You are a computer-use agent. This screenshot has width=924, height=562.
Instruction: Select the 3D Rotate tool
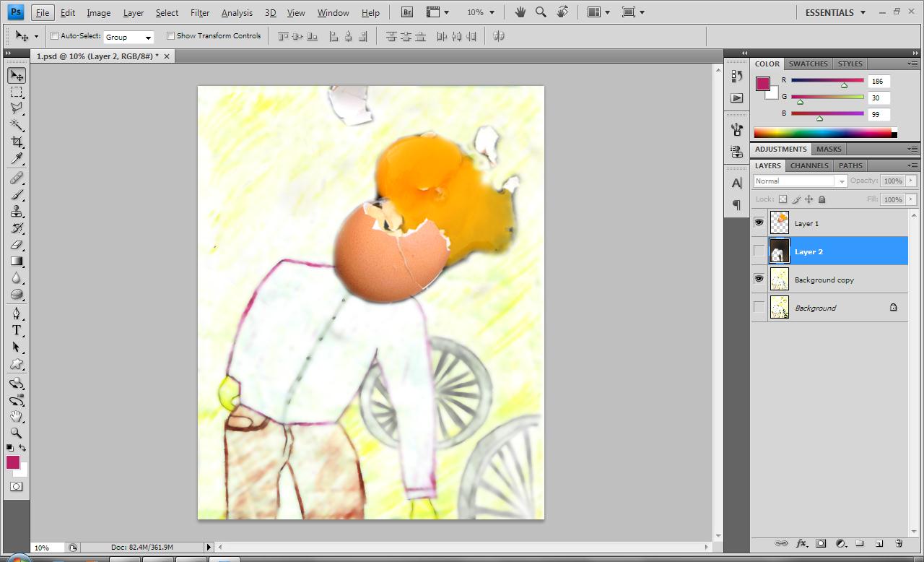coord(16,384)
